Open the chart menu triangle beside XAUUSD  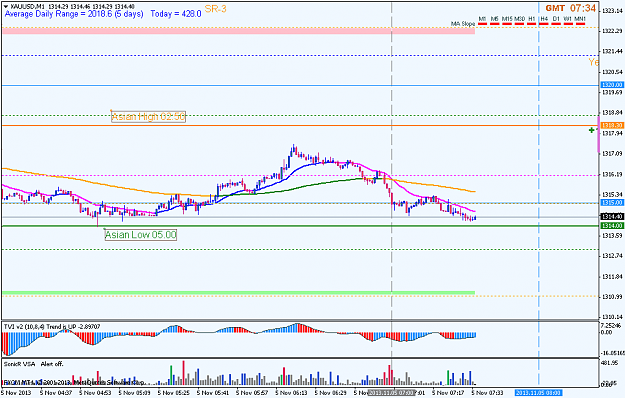coord(6,6)
